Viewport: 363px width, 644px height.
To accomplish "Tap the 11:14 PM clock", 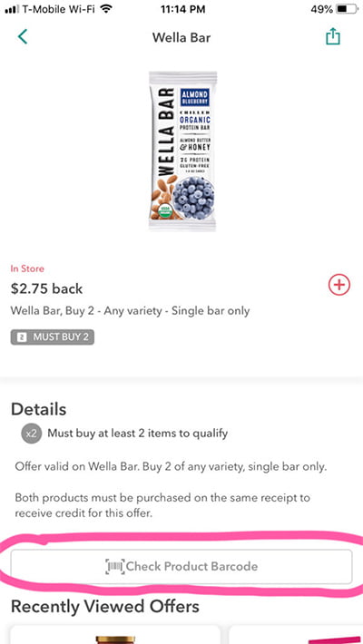I will tap(181, 9).
